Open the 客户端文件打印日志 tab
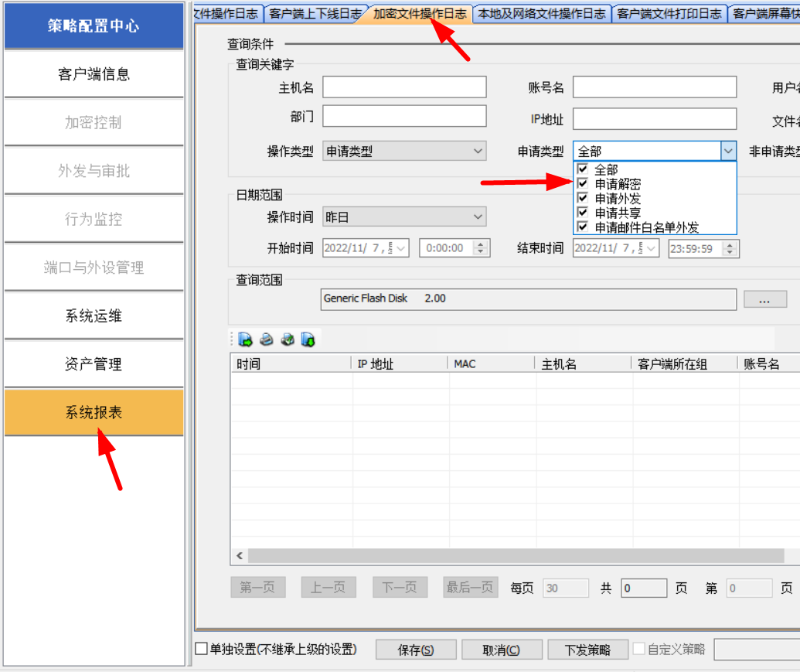Viewport: 800px width, 672px height. click(x=669, y=14)
